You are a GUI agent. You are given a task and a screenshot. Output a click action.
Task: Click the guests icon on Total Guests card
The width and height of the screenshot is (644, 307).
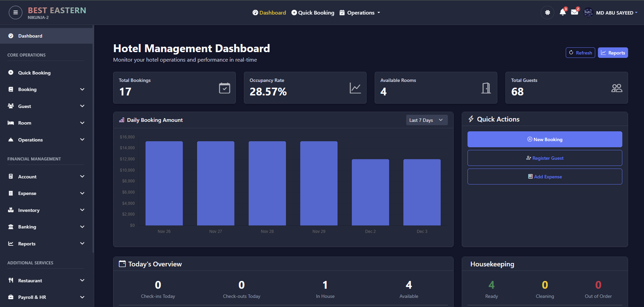point(617,88)
